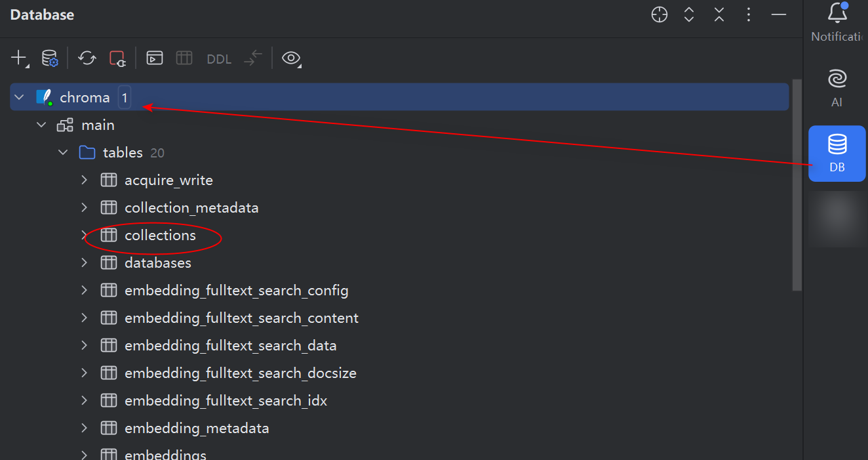Select embedding_fulltext_search_content table name
The image size is (868, 460).
coord(241,318)
